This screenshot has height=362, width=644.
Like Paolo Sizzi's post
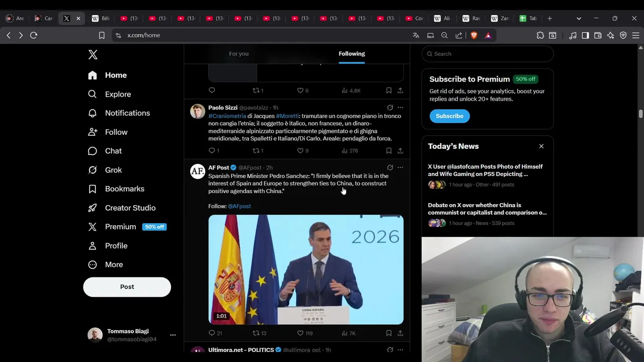click(x=300, y=151)
